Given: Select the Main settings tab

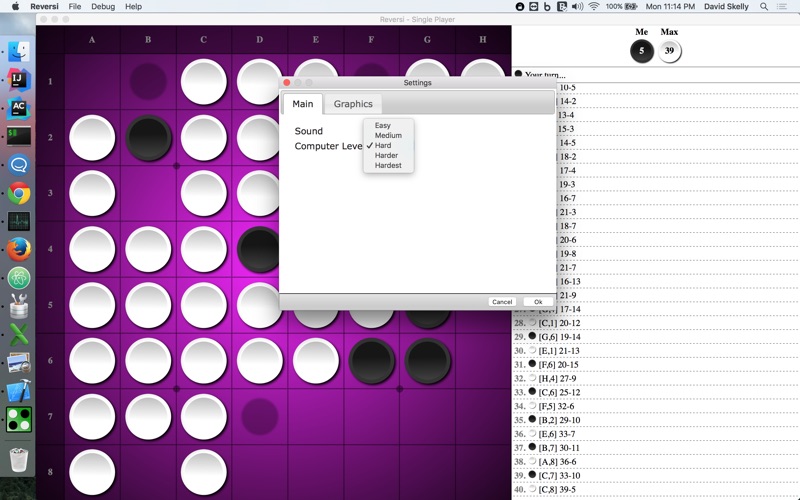Looking at the screenshot, I should coord(303,104).
